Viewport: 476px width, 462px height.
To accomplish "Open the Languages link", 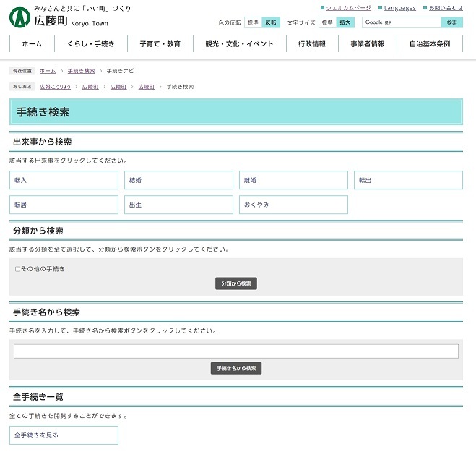I will 400,8.
